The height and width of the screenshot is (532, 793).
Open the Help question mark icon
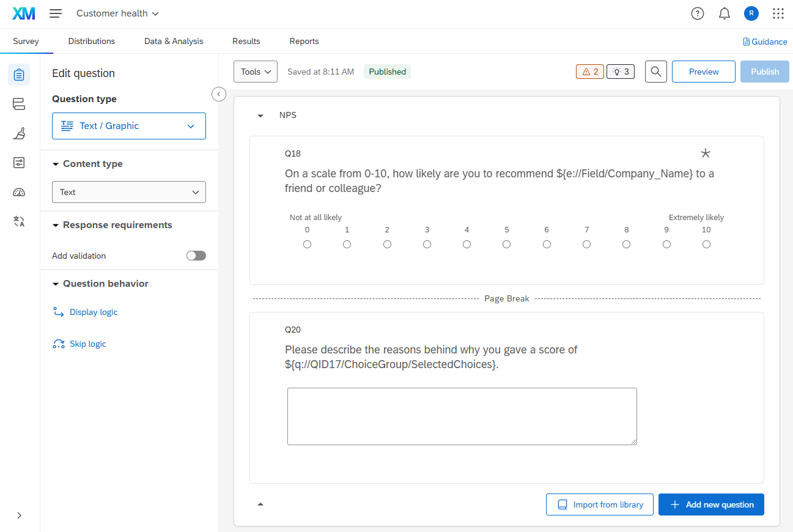(698, 13)
